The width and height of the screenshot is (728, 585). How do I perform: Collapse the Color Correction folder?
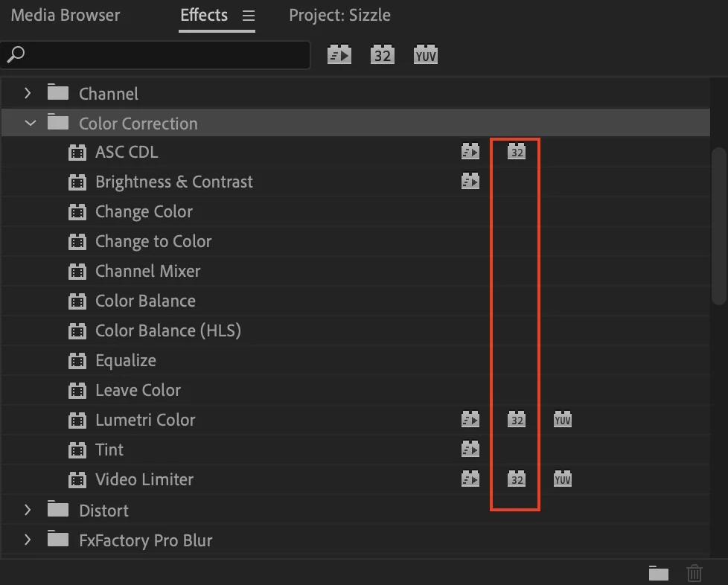(x=30, y=122)
